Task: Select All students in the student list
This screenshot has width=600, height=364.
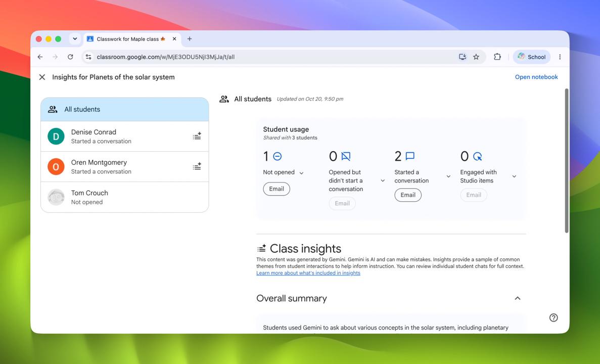Action: (125, 109)
